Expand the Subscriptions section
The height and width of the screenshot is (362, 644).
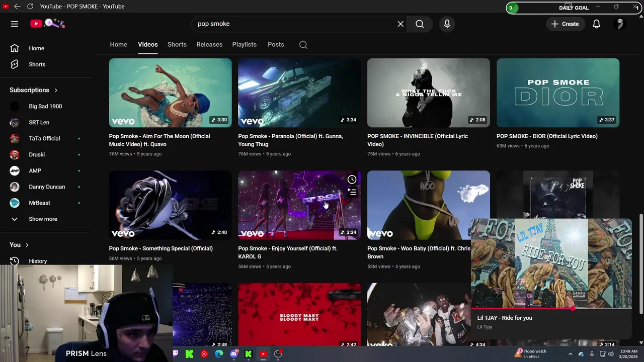pos(34,90)
